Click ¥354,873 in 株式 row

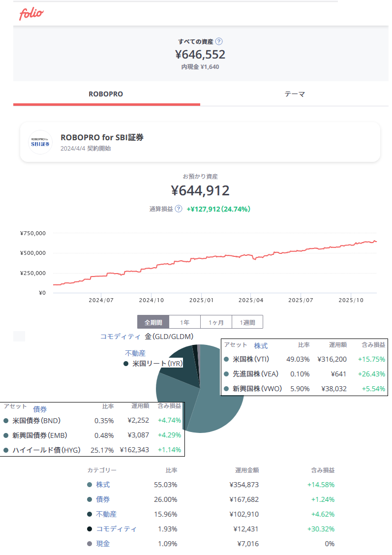(x=244, y=485)
